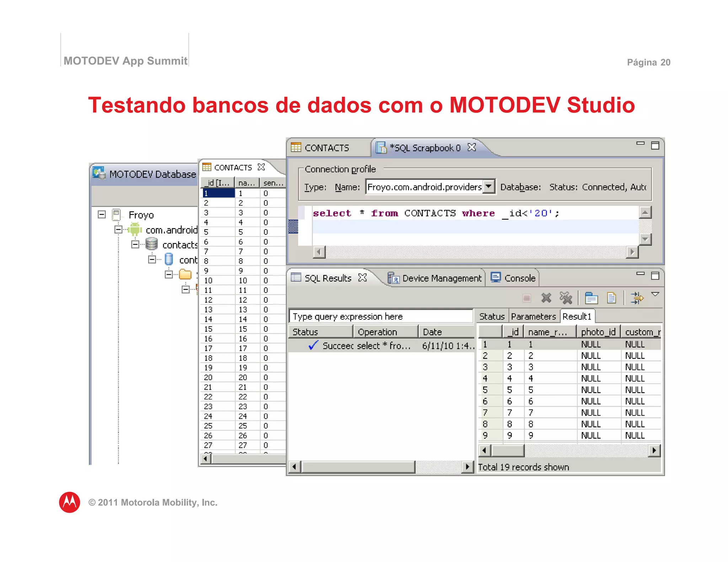Click the table icon on the CONTACTS tab beside SQL Scrapbook

click(x=296, y=147)
